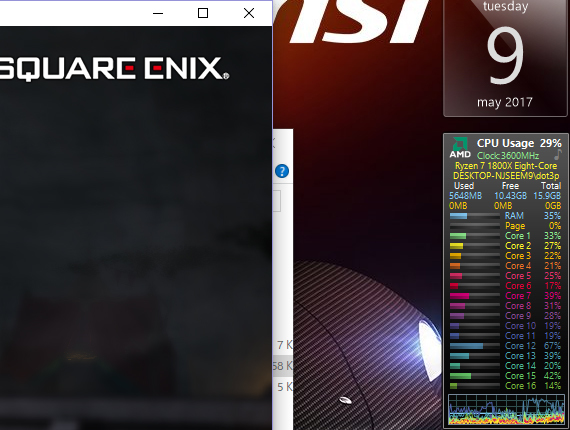570x430 pixels.
Task: Click the date 9 on calendar gadget
Action: (505, 55)
